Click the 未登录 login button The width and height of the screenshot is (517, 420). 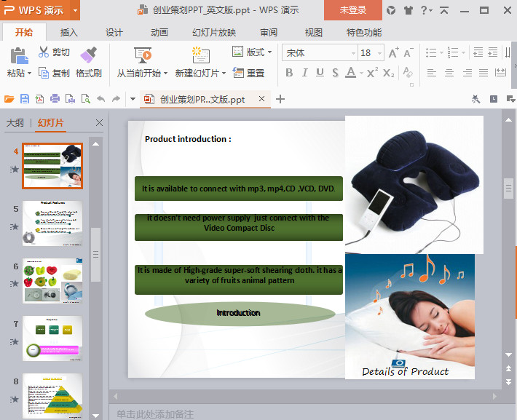coord(353,10)
